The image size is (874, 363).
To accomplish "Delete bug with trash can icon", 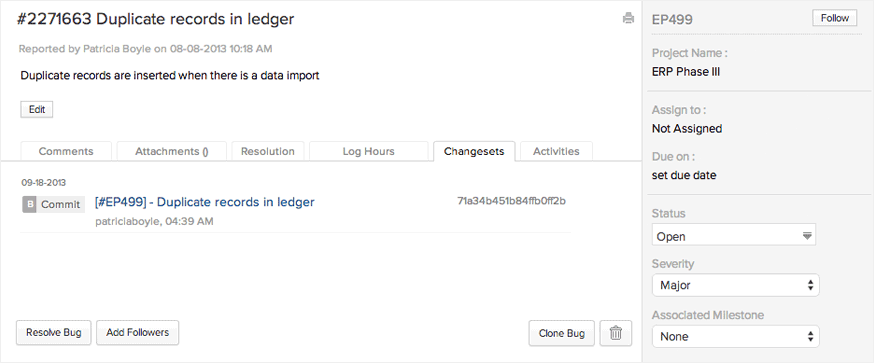I will [616, 333].
